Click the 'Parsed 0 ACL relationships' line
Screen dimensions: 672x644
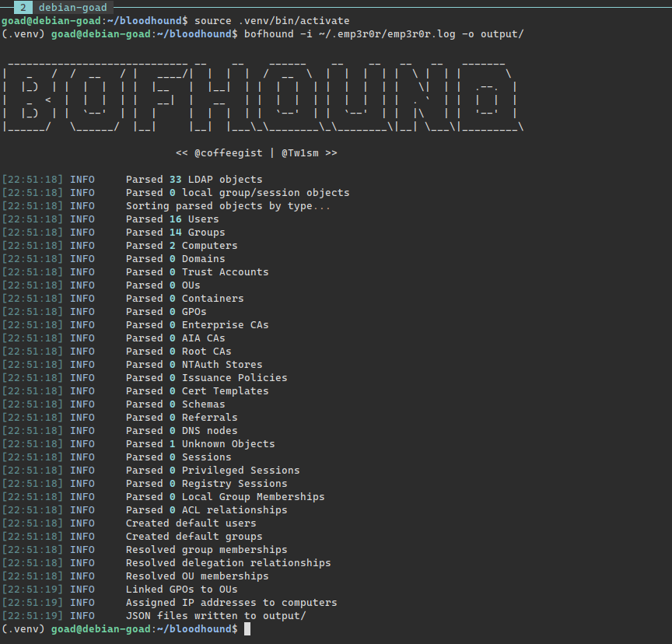(x=207, y=510)
